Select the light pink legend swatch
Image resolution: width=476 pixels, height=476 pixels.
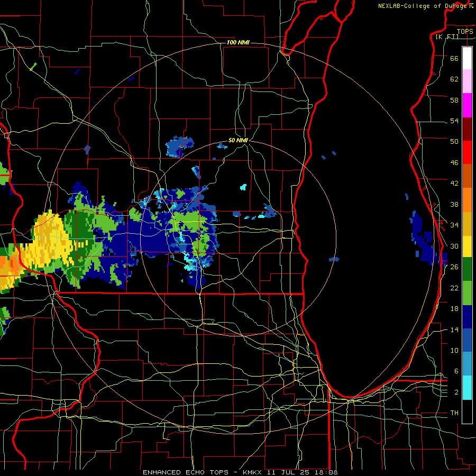click(x=467, y=81)
